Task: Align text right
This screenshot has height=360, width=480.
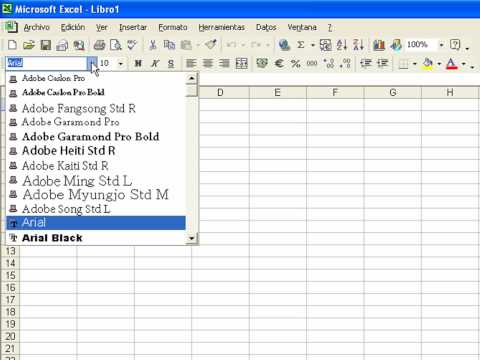Action: (x=225, y=63)
